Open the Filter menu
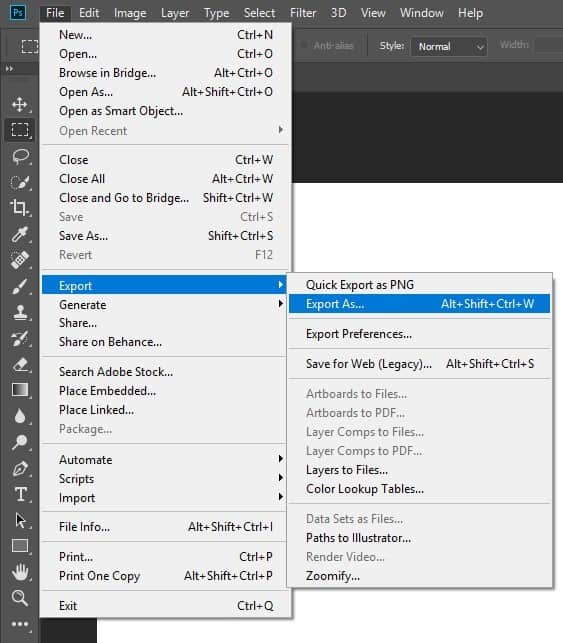Viewport: 563px width, 643px height. point(303,13)
